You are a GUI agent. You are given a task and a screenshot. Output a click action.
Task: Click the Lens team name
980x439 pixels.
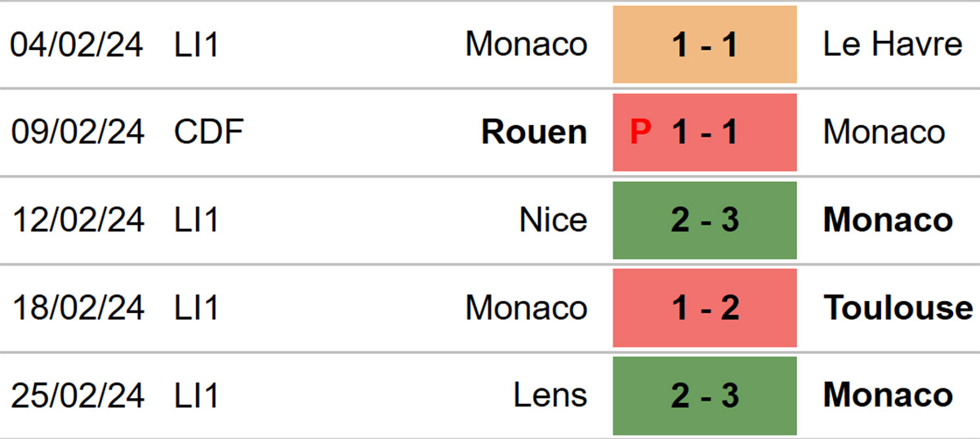click(550, 396)
